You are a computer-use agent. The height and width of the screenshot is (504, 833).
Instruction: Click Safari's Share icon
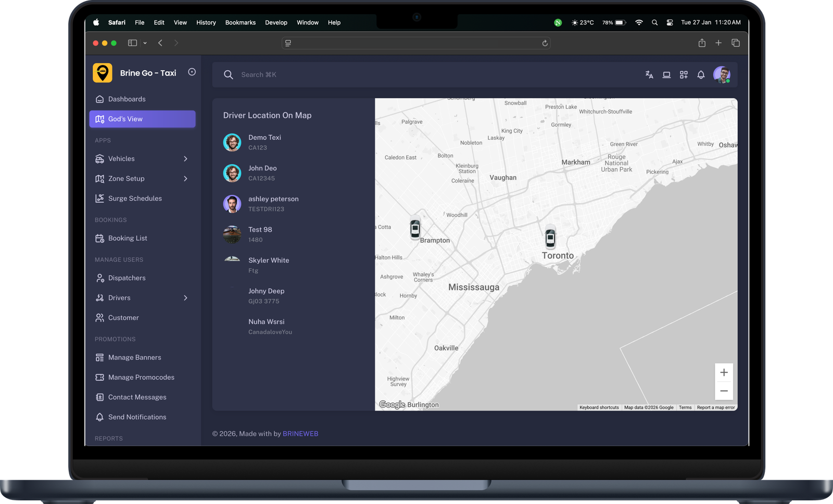(702, 43)
